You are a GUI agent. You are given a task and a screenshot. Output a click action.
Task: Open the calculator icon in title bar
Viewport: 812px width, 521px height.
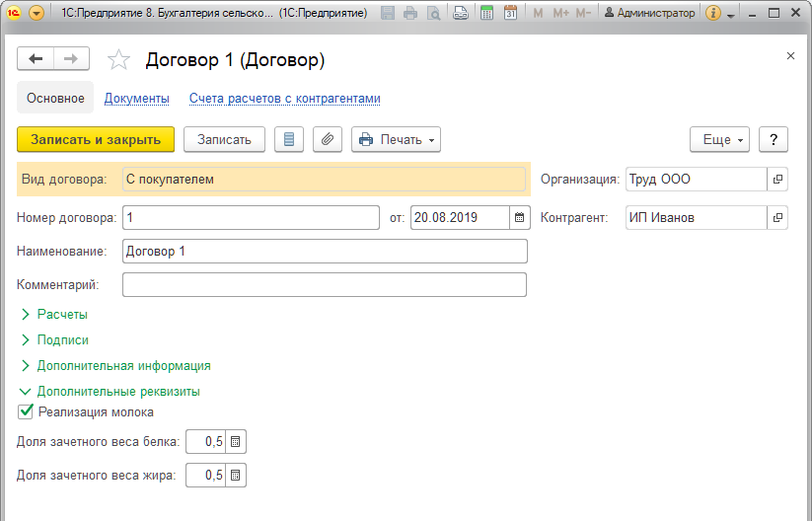coord(486,13)
